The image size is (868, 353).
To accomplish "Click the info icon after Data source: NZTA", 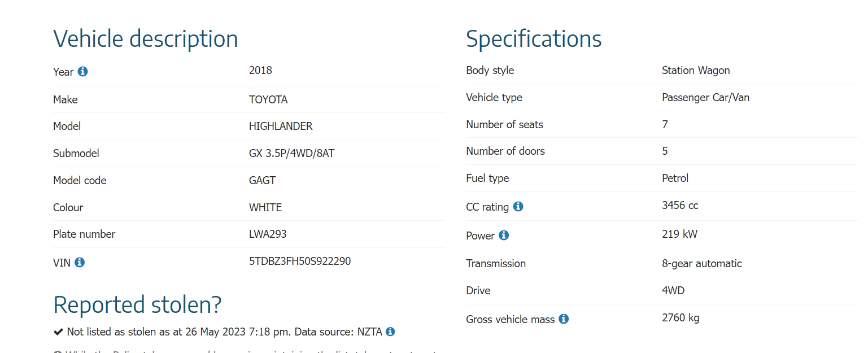I will (x=390, y=332).
